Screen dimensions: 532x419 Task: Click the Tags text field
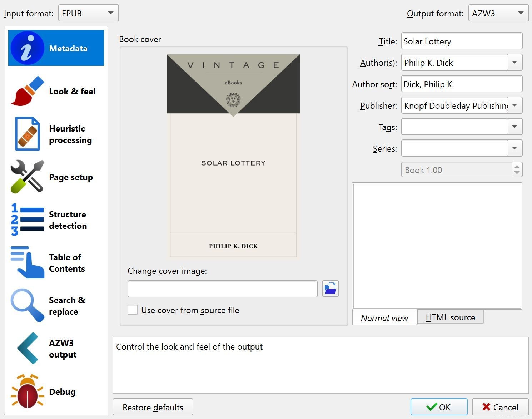(x=454, y=127)
